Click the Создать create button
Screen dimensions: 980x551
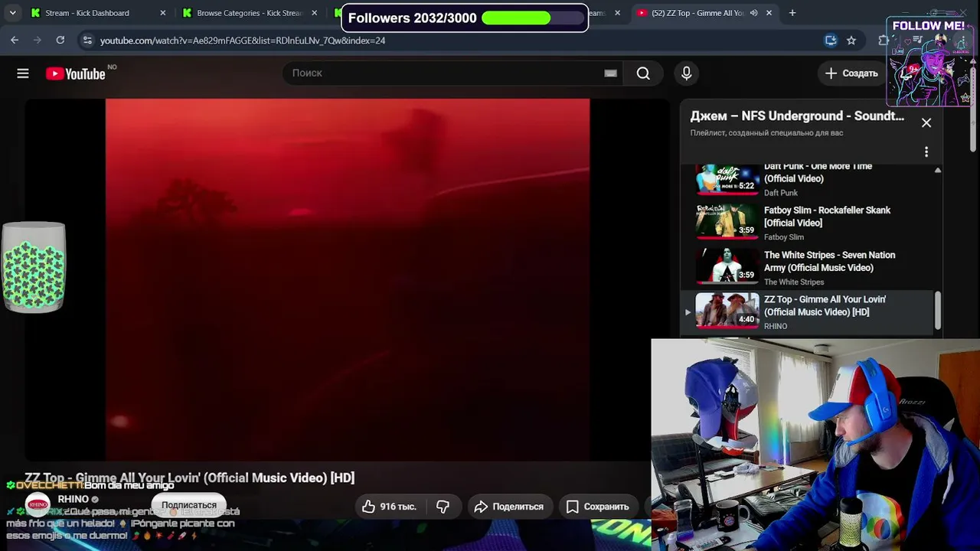(x=851, y=73)
